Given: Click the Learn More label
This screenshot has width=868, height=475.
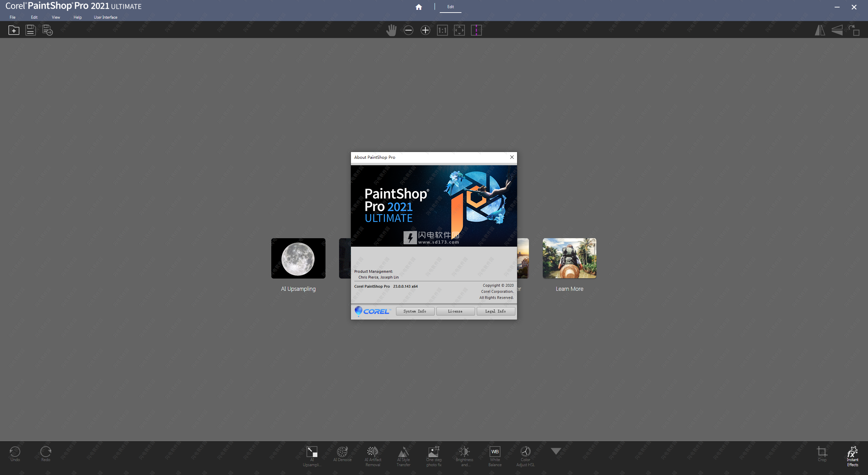Looking at the screenshot, I should tap(570, 289).
